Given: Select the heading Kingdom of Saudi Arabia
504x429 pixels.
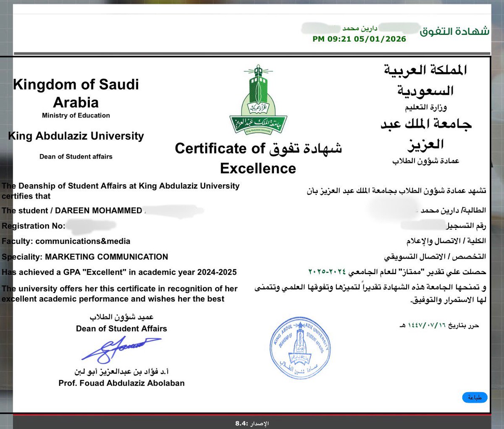Looking at the screenshot, I should pyautogui.click(x=76, y=93).
